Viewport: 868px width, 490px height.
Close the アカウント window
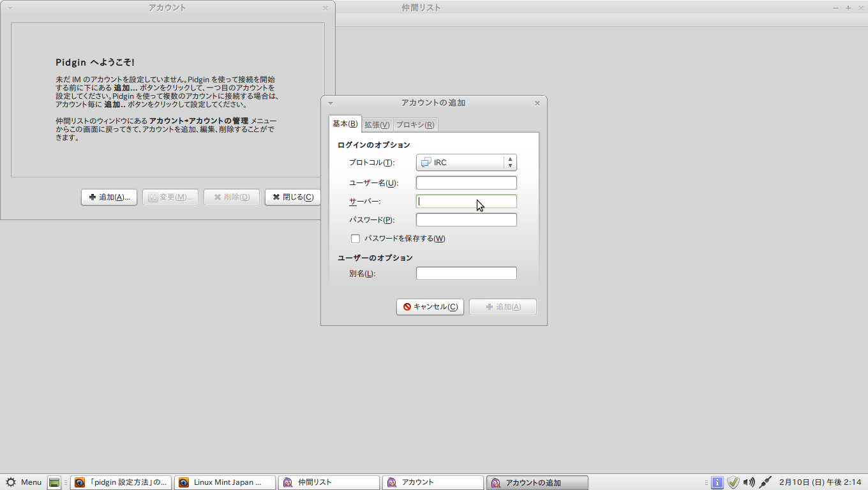tap(325, 8)
